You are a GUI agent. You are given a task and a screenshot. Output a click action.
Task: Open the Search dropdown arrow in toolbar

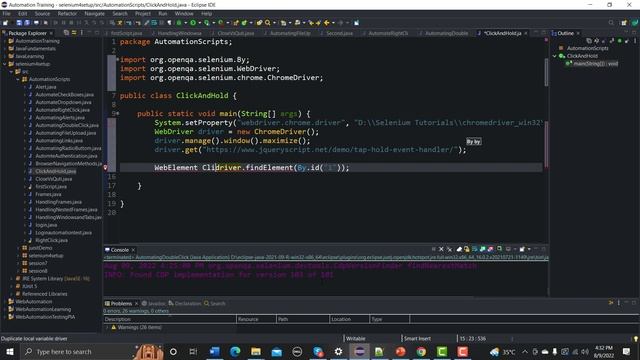pos(274,23)
